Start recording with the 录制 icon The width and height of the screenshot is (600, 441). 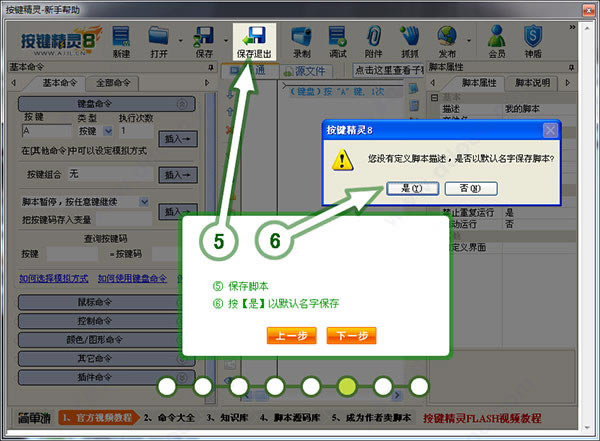[x=302, y=42]
